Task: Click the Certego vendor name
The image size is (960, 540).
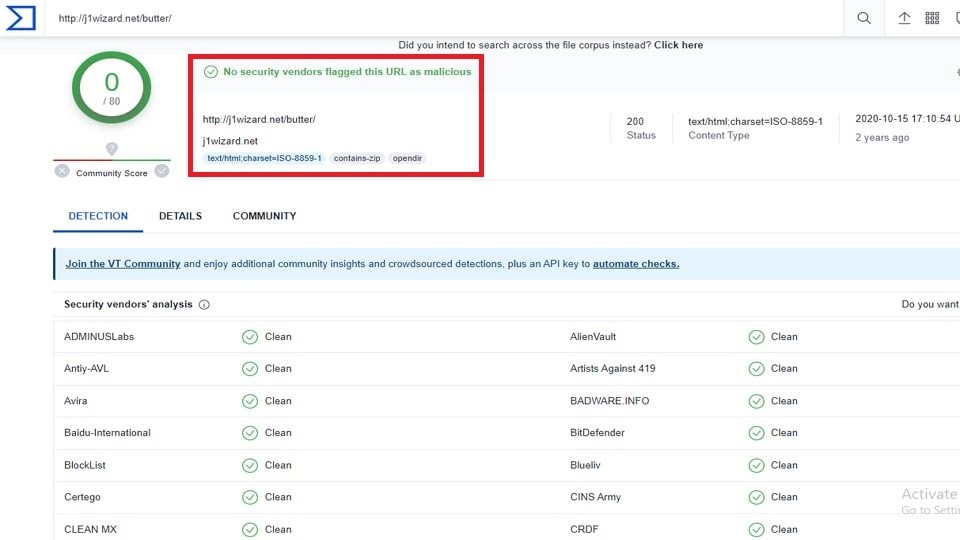Action: (x=82, y=497)
